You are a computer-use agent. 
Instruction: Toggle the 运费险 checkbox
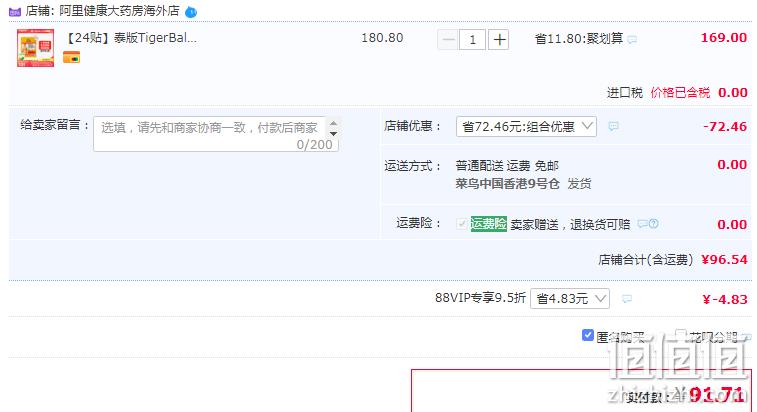(x=462, y=224)
